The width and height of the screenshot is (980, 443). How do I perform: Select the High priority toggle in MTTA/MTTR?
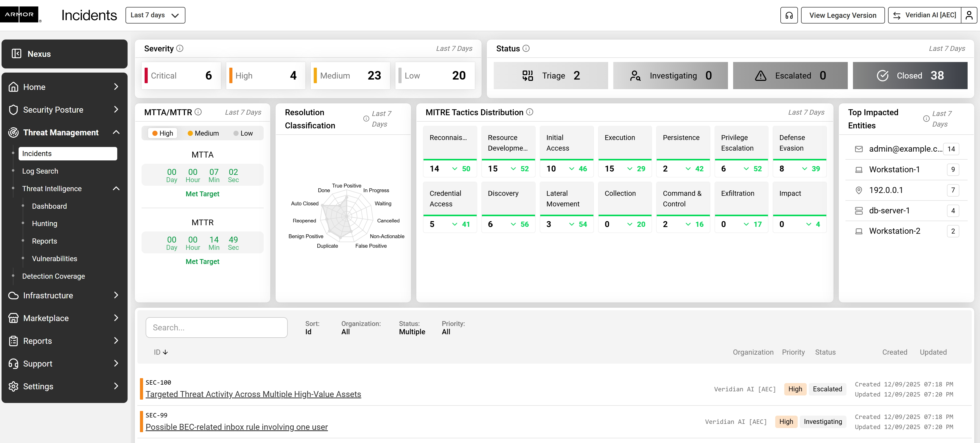tap(162, 133)
